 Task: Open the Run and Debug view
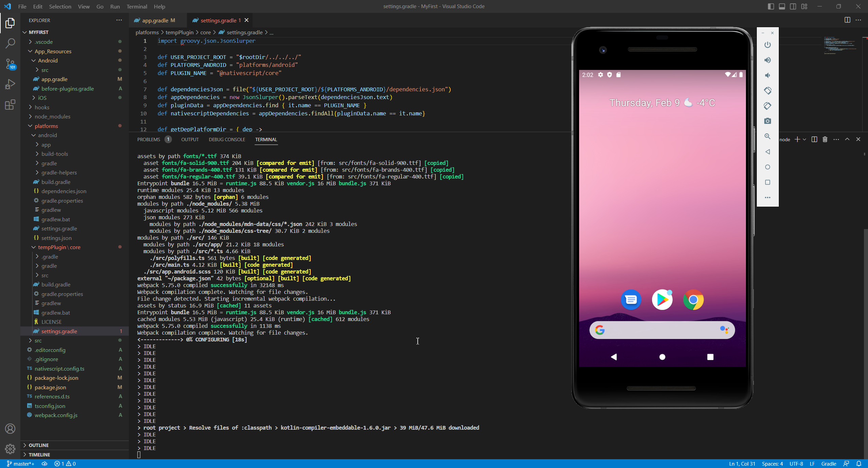[x=10, y=84]
